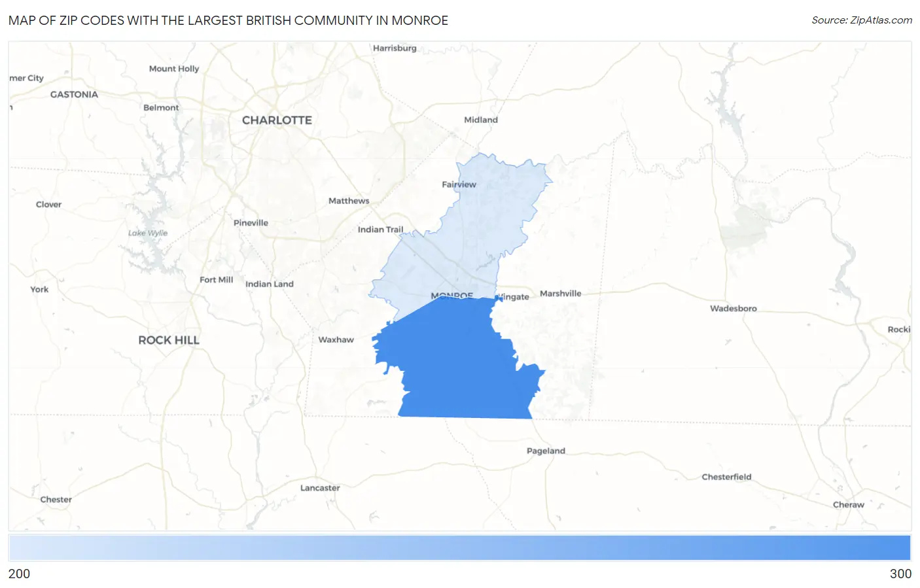This screenshot has width=920, height=588.
Task: Click the Cheraw town label
Action: [x=849, y=504]
